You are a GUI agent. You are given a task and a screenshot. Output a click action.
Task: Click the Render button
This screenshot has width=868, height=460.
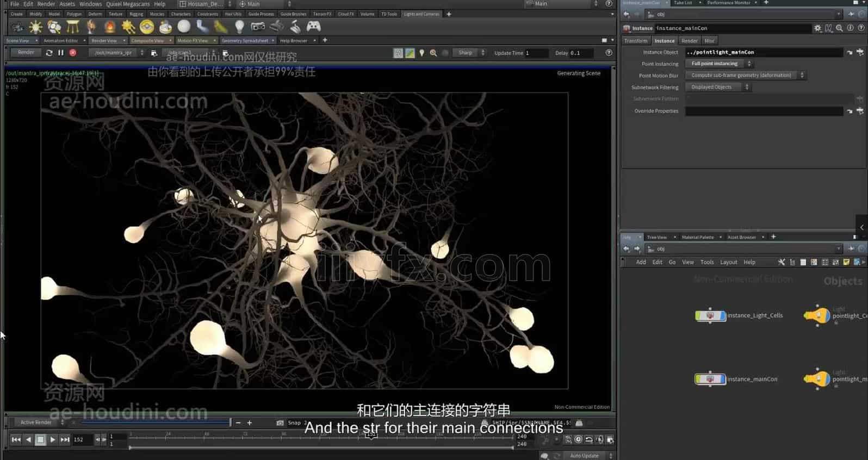(x=26, y=53)
